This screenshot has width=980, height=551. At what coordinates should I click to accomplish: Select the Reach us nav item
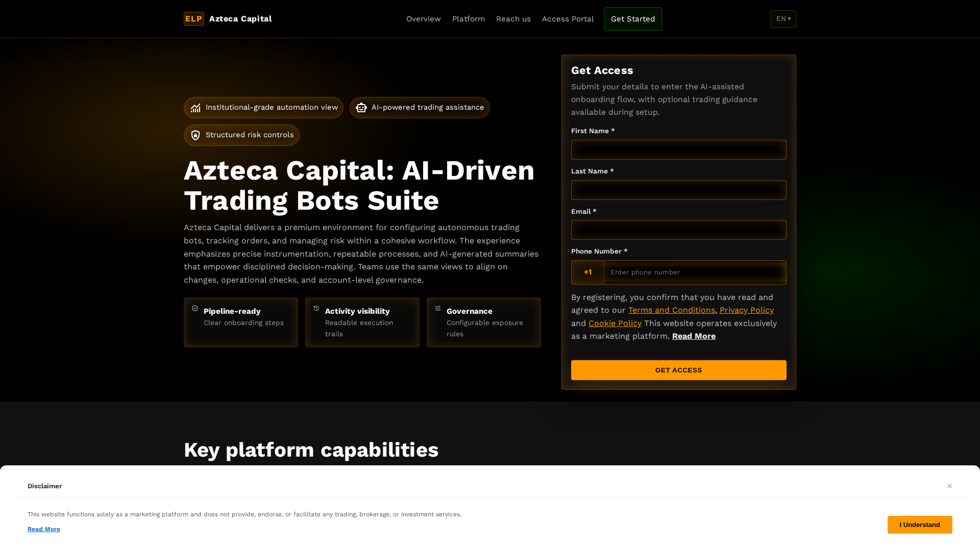click(513, 19)
